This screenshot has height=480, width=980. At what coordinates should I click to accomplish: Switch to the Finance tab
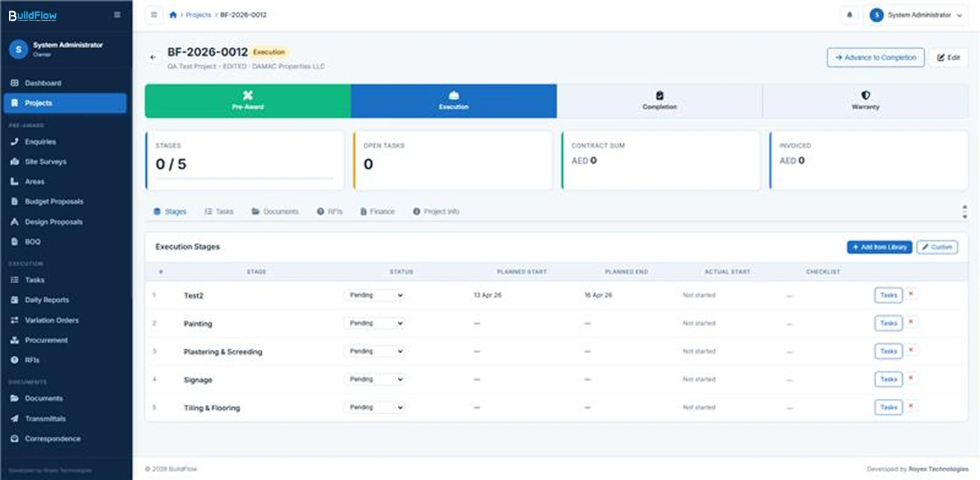click(378, 212)
